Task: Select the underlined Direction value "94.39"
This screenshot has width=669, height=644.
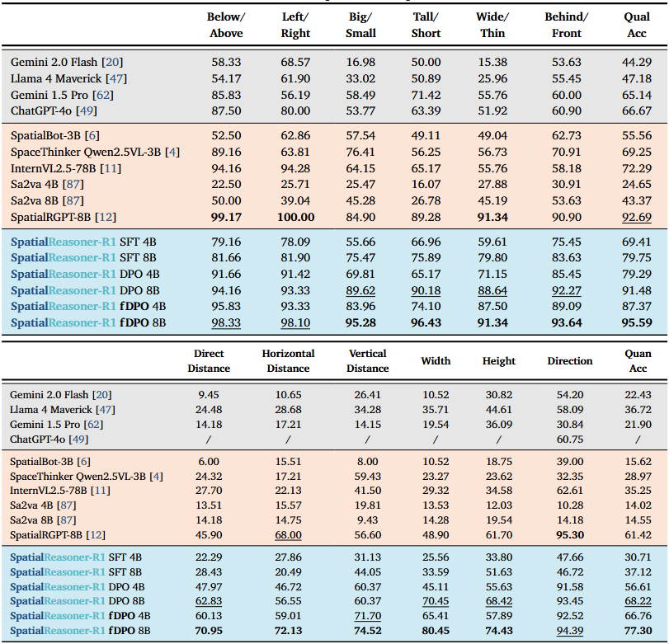Action: pyautogui.click(x=570, y=631)
